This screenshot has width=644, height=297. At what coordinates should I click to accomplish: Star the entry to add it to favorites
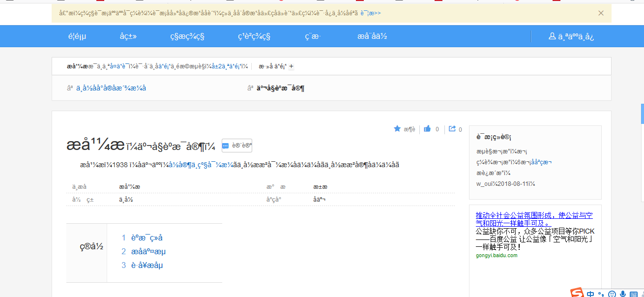397,128
